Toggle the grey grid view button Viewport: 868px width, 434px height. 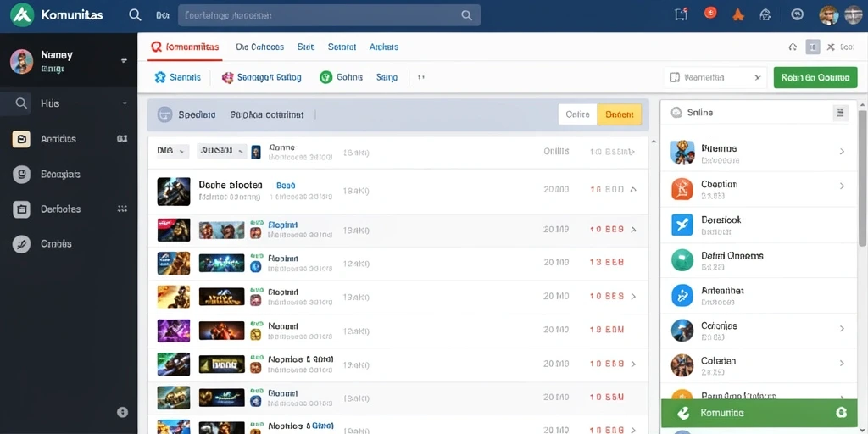(813, 47)
